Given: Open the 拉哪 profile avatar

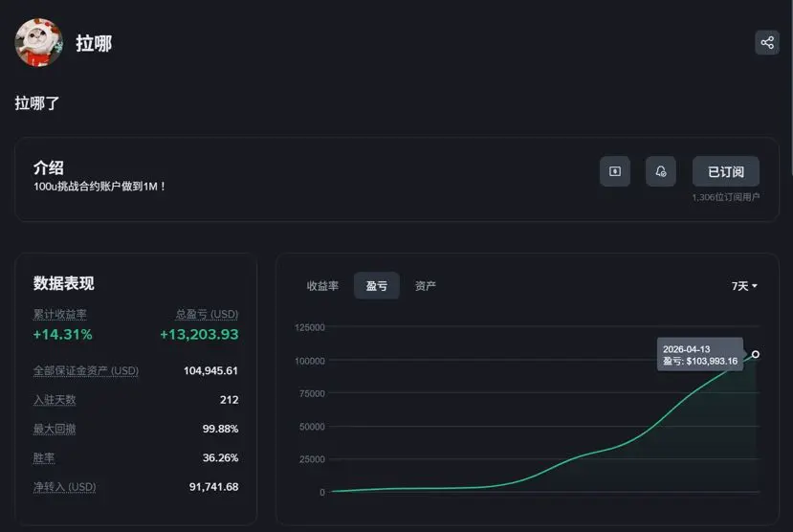Looking at the screenshot, I should tap(38, 42).
